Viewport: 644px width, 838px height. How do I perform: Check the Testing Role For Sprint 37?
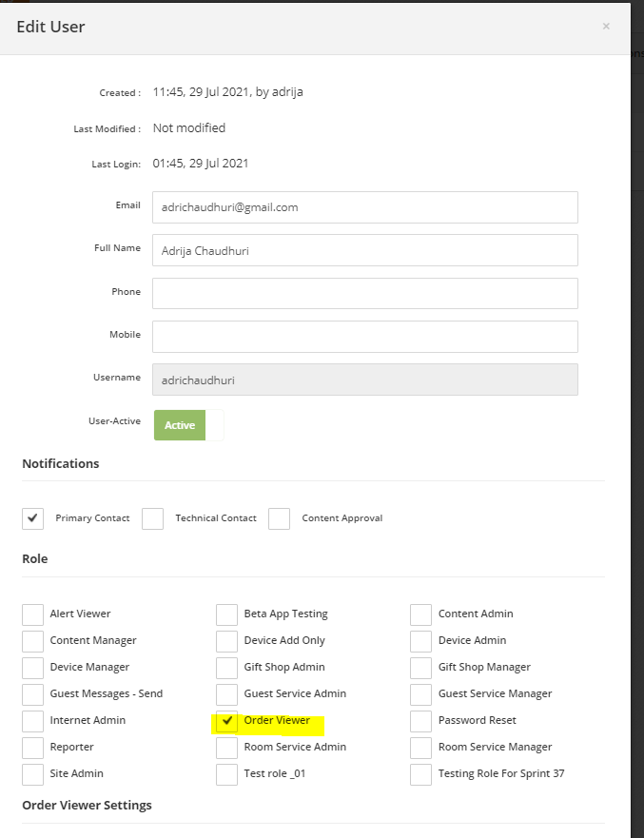[420, 774]
